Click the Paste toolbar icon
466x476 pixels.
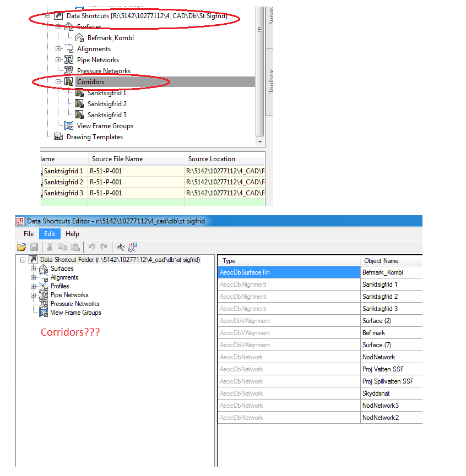75,247
